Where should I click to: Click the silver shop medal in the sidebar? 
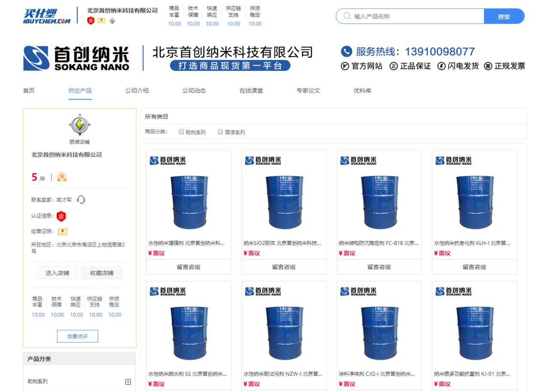pyautogui.click(x=79, y=125)
